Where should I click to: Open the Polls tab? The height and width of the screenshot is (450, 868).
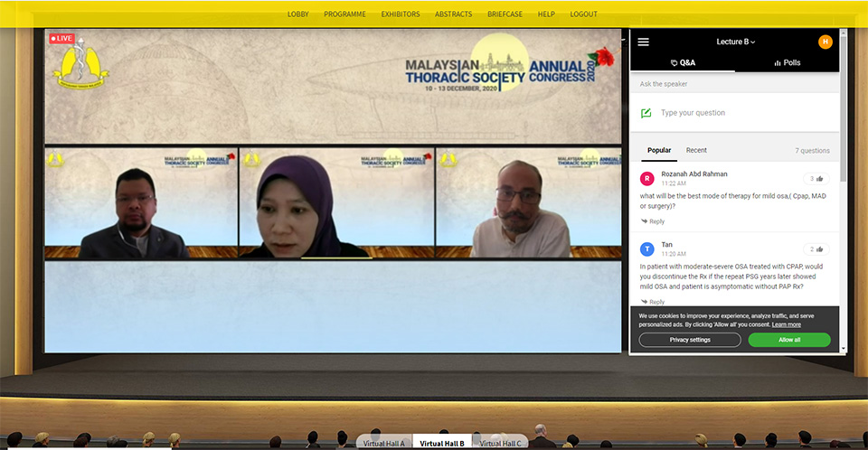point(788,62)
